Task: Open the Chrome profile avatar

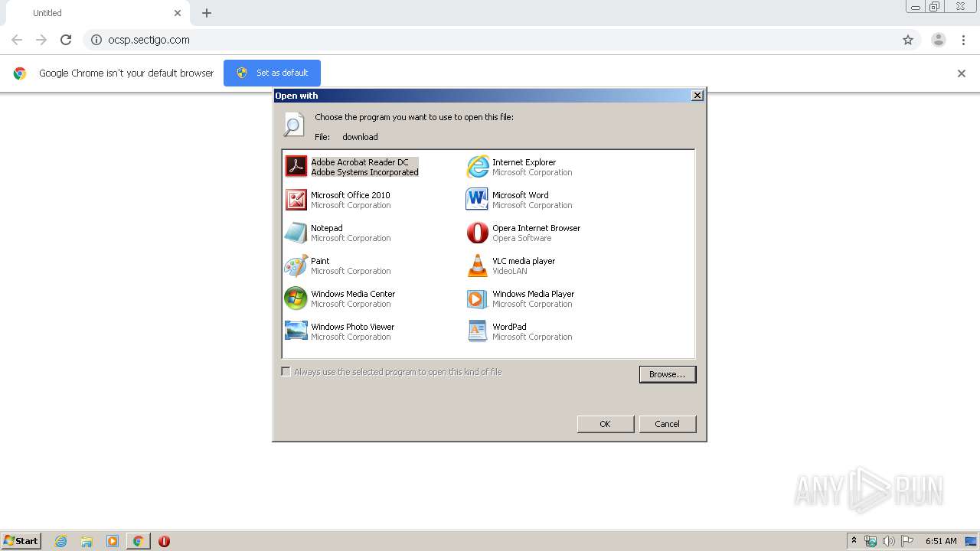Action: point(938,40)
